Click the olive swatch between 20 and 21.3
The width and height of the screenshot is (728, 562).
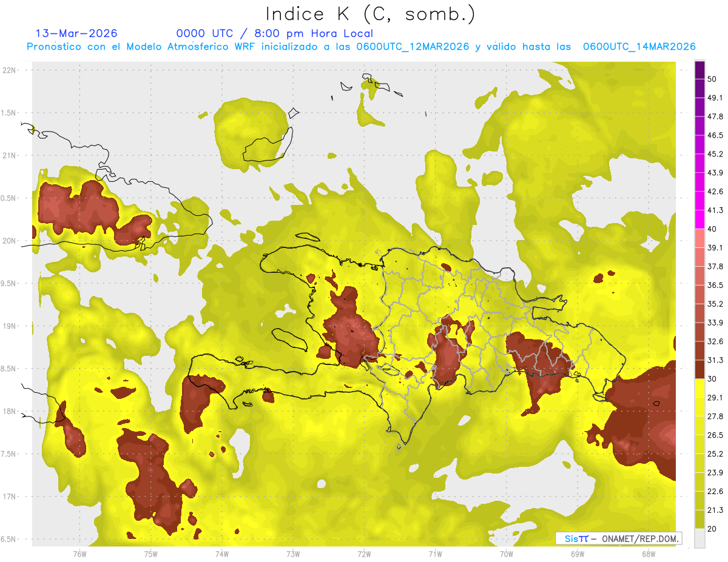pos(699,520)
